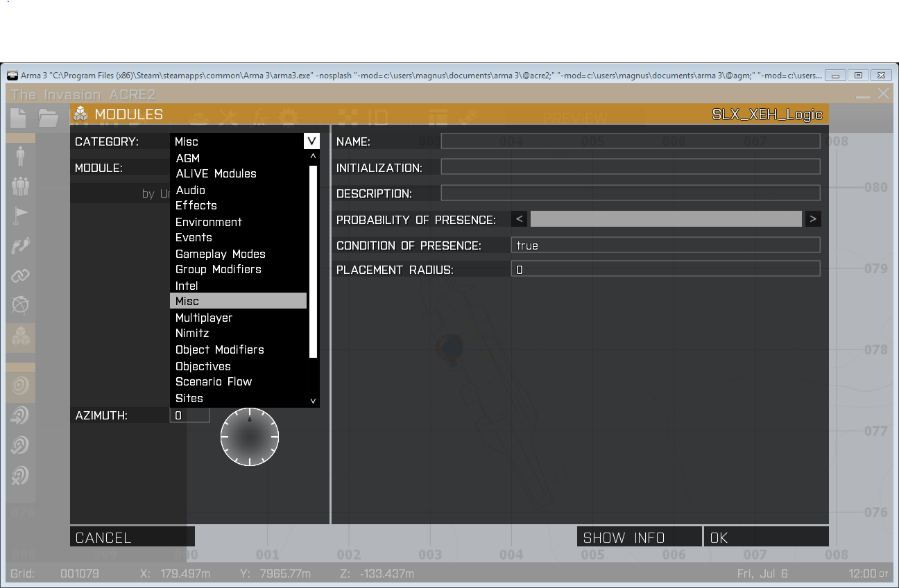Select the Waypoints footprints icon
The image size is (899, 588).
21,246
